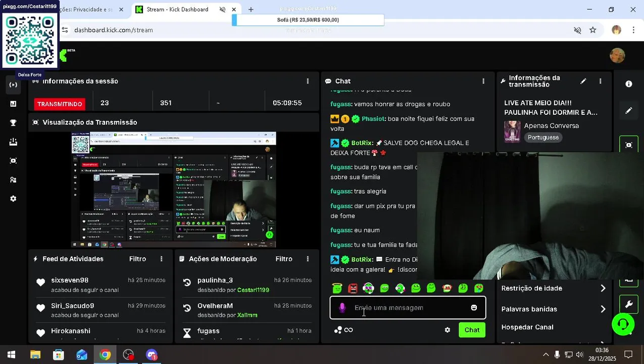This screenshot has height=364, width=644.
Task: Edit stream info with pencil icon in panel header
Action: pyautogui.click(x=583, y=81)
